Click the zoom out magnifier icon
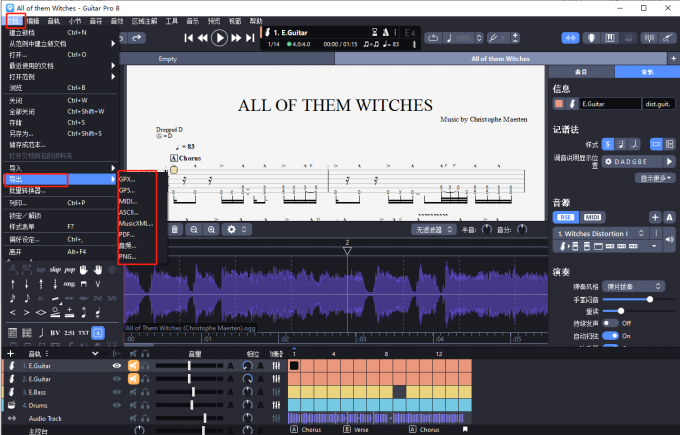Viewport: 680px width, 435px height. click(x=193, y=229)
